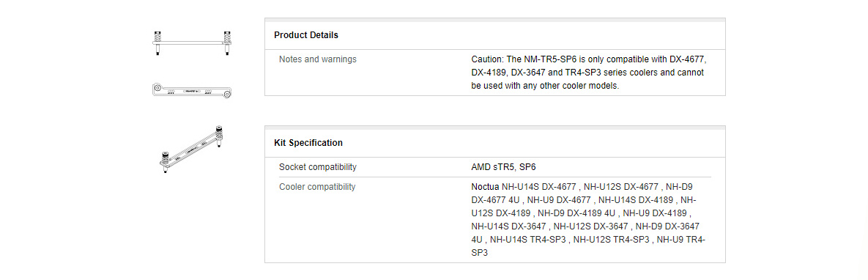Screen dimensions: 868x280
Task: Click the NH-U14S TR4-SP3 cooler entry
Action: click(527, 240)
